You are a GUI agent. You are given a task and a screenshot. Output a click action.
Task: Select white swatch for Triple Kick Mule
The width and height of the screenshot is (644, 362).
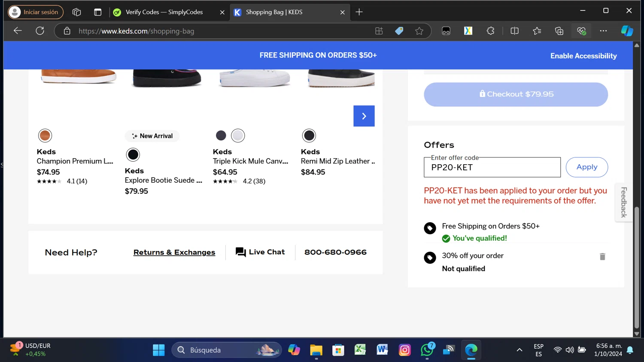pyautogui.click(x=238, y=136)
